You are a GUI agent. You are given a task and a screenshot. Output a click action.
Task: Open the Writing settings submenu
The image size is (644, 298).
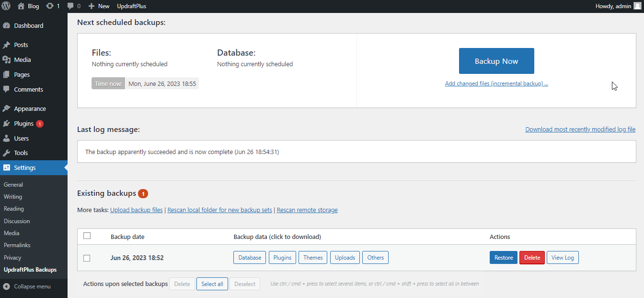tap(13, 197)
